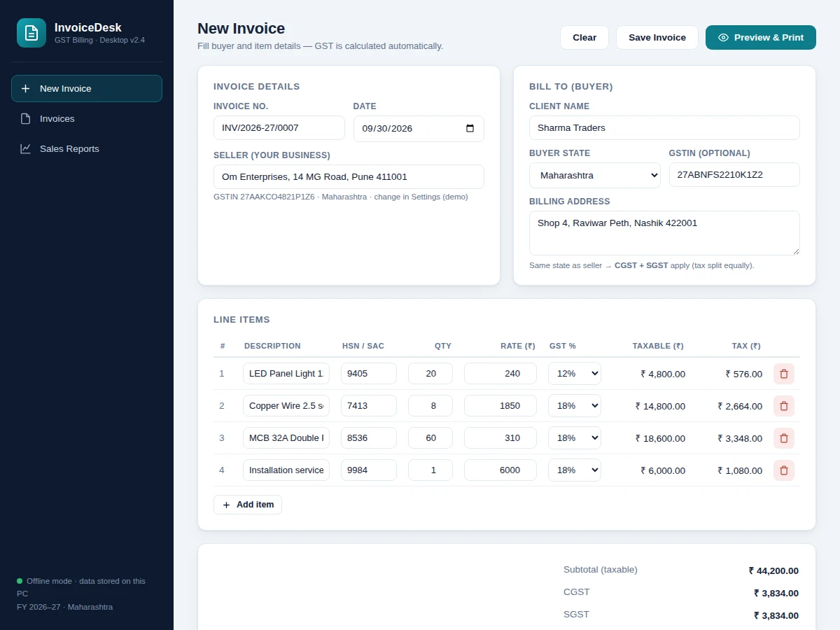Click the Installation service description field
The image size is (840, 630).
(x=286, y=470)
